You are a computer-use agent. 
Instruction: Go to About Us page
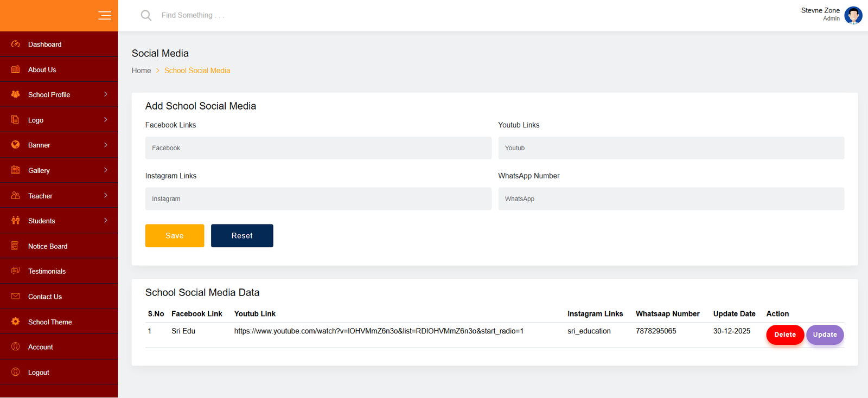tap(59, 69)
